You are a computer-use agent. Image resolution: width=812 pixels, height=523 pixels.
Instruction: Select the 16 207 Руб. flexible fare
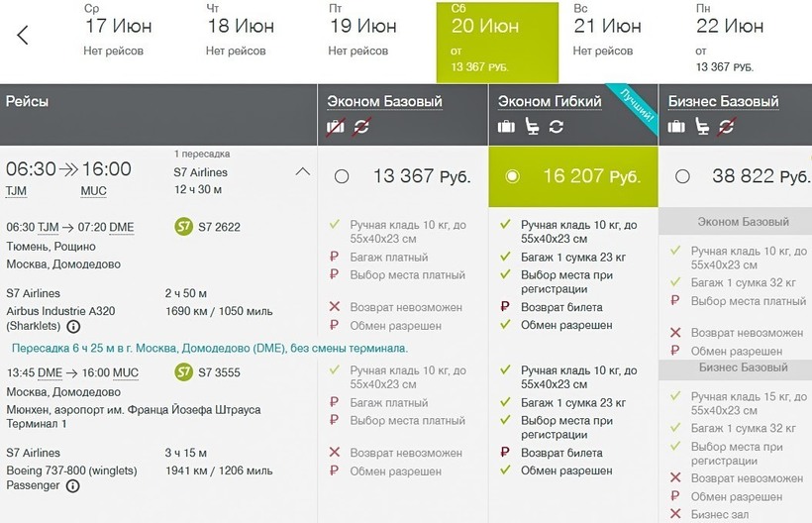point(512,176)
